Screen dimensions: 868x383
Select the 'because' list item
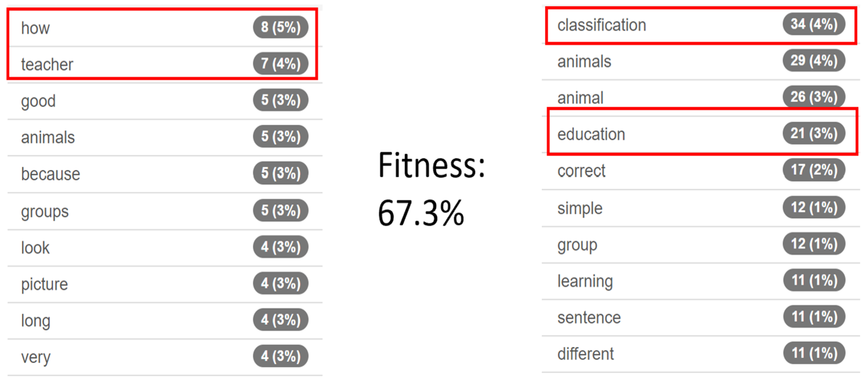(x=51, y=174)
